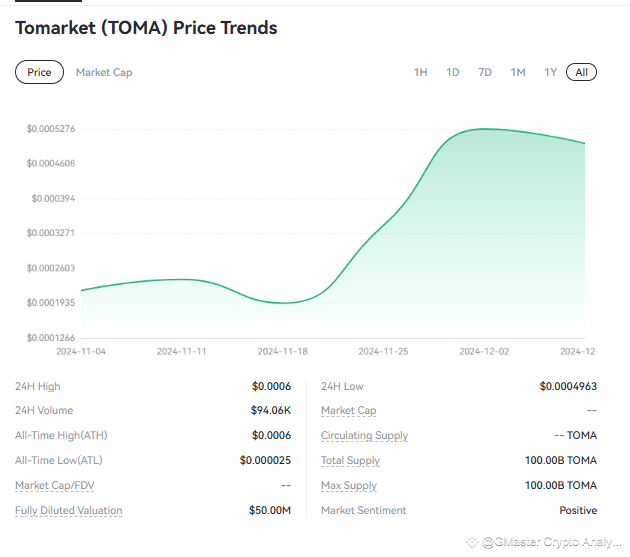
Task: Click the 2024-11-18 date on chart axis
Action: [x=282, y=352]
